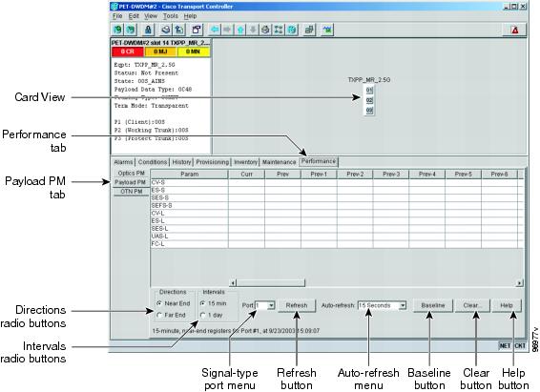
Task: Click the orange 0 MJ alarm indicator
Action: [x=160, y=52]
